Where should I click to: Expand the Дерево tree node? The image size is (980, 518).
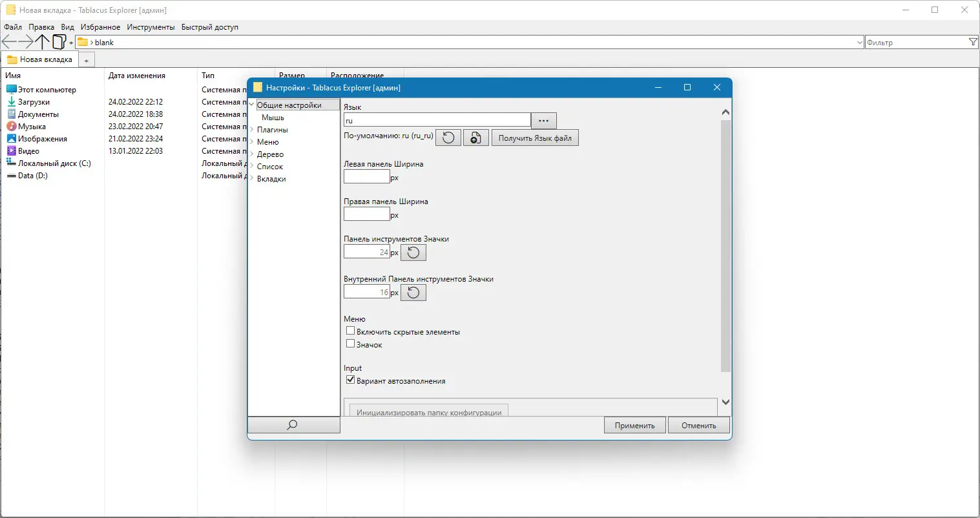tap(252, 154)
